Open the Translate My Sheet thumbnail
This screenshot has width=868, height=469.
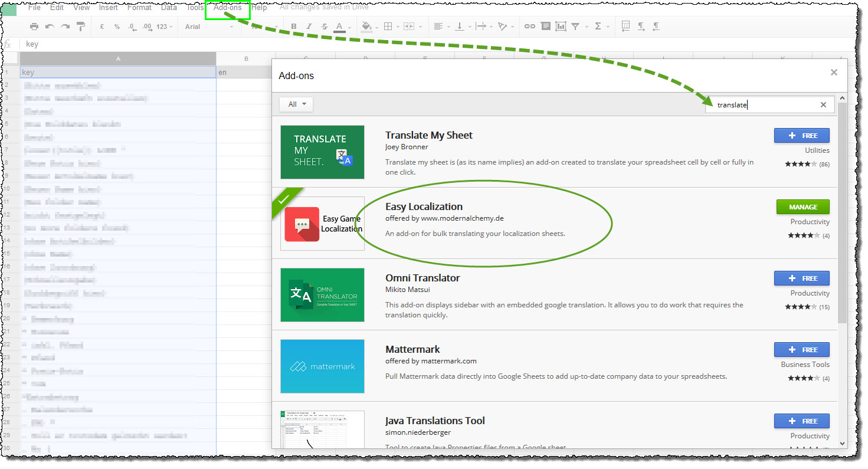pyautogui.click(x=322, y=152)
